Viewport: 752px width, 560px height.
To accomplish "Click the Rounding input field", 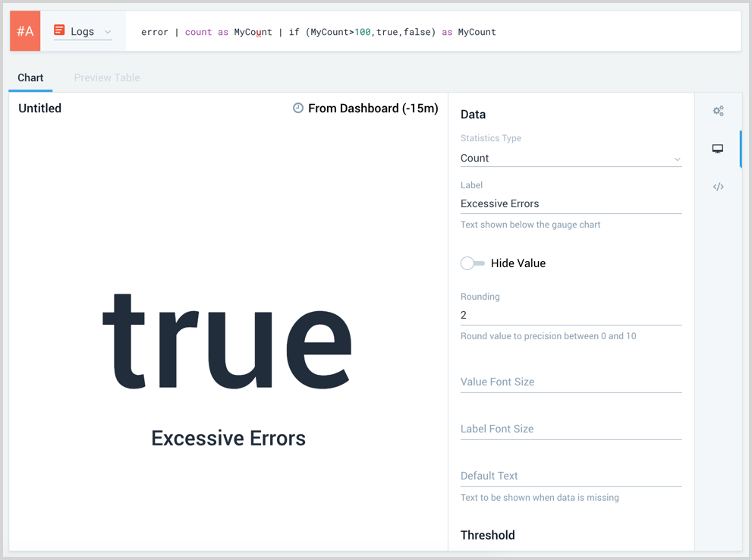I will click(x=571, y=315).
